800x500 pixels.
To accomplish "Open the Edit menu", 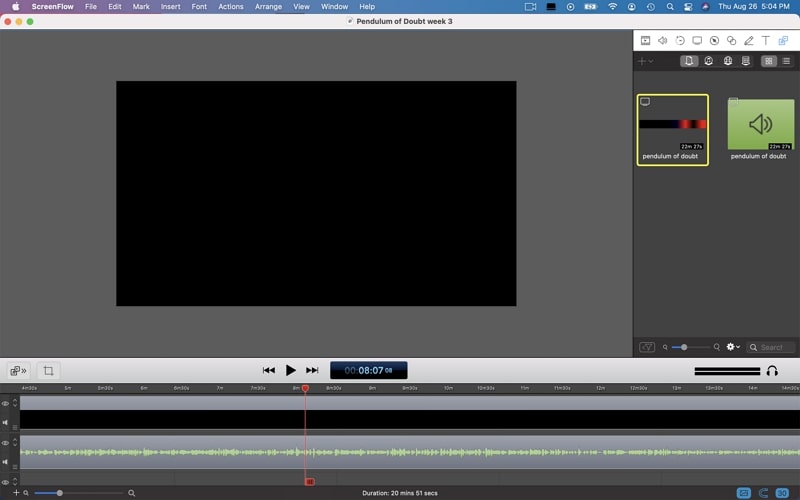I will click(115, 7).
